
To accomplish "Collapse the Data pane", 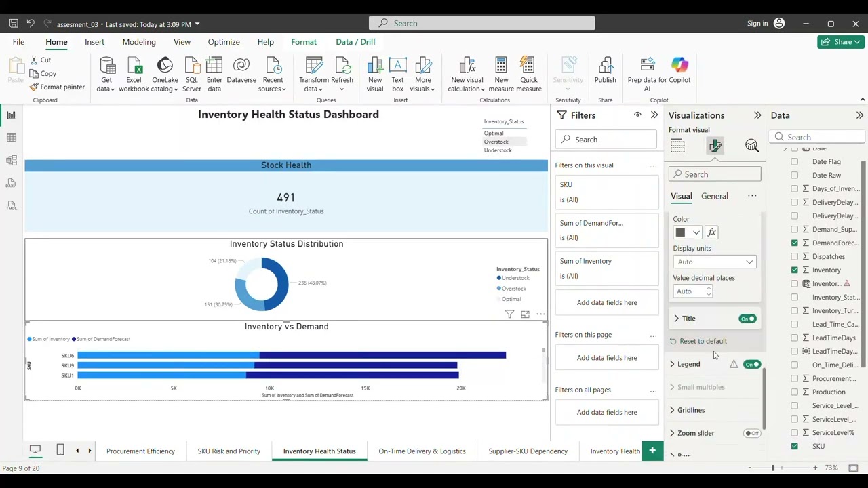I will [859, 115].
